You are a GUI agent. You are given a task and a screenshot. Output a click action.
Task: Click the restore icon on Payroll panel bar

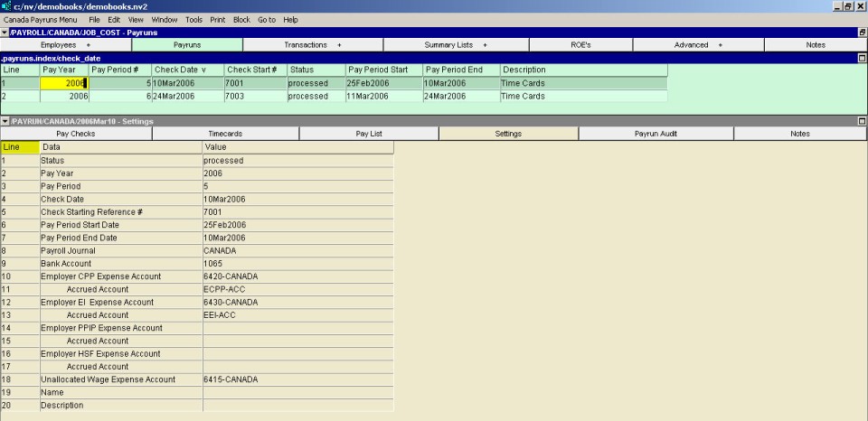[862, 33]
